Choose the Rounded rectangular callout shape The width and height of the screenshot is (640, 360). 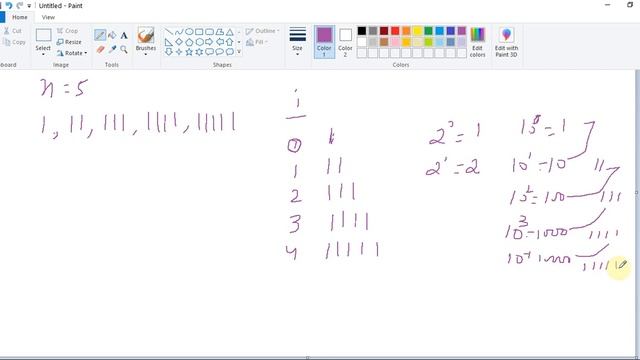click(209, 52)
